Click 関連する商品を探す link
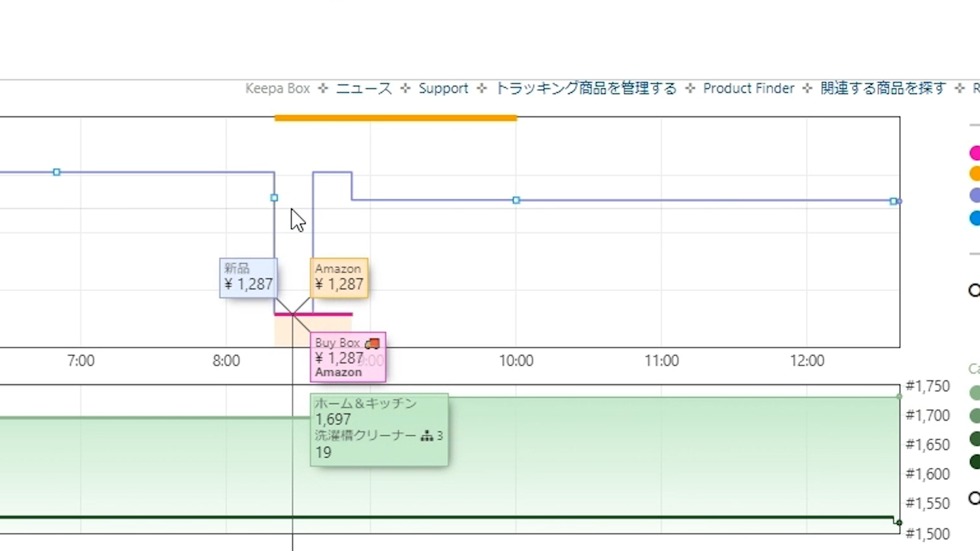The height and width of the screenshot is (551, 980). click(883, 88)
